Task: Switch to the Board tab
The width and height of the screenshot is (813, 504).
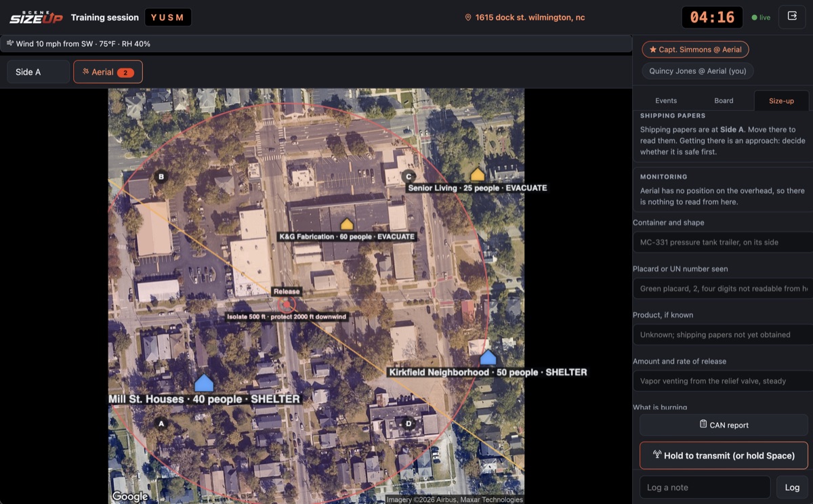Action: (724, 100)
